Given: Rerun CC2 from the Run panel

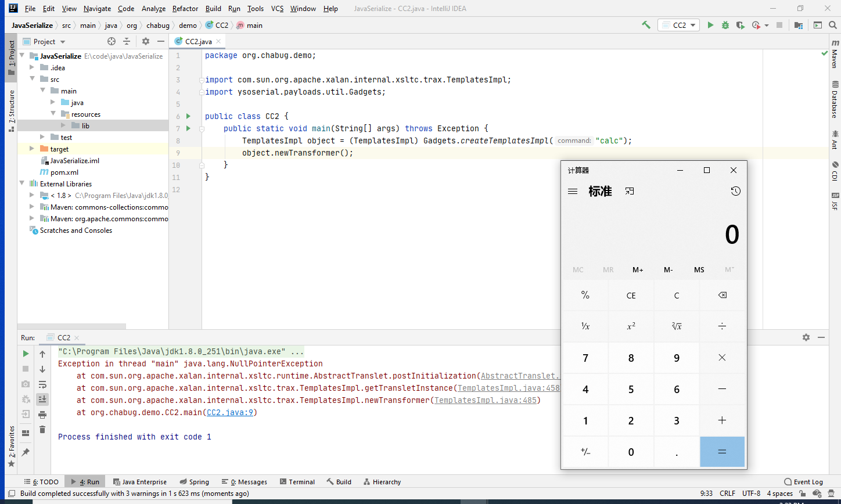Looking at the screenshot, I should tap(26, 354).
